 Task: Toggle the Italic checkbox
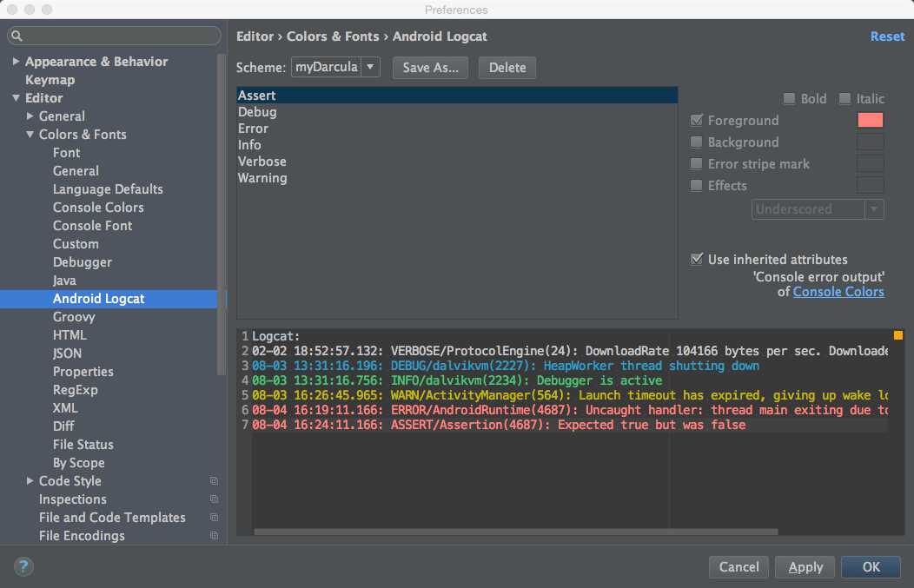click(845, 99)
